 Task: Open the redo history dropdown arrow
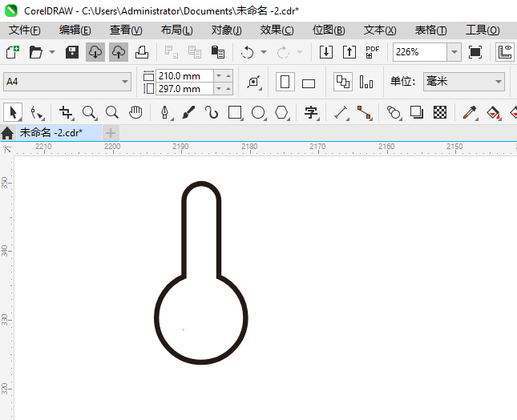coord(300,52)
